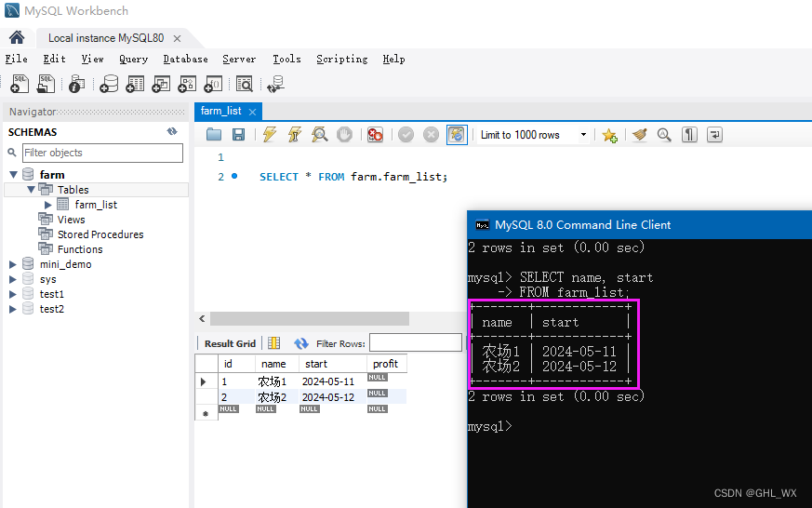Execute the query with lightning icon
The image size is (812, 508).
[x=270, y=135]
